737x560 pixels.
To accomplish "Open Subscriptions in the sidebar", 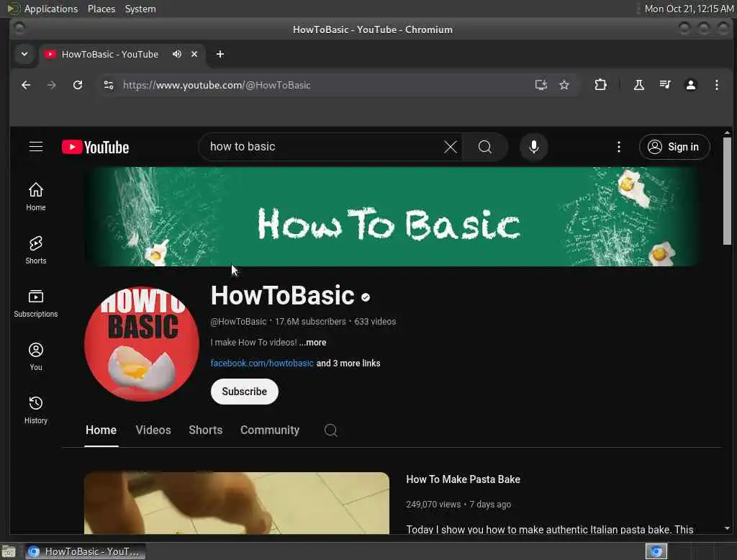I will [x=36, y=303].
